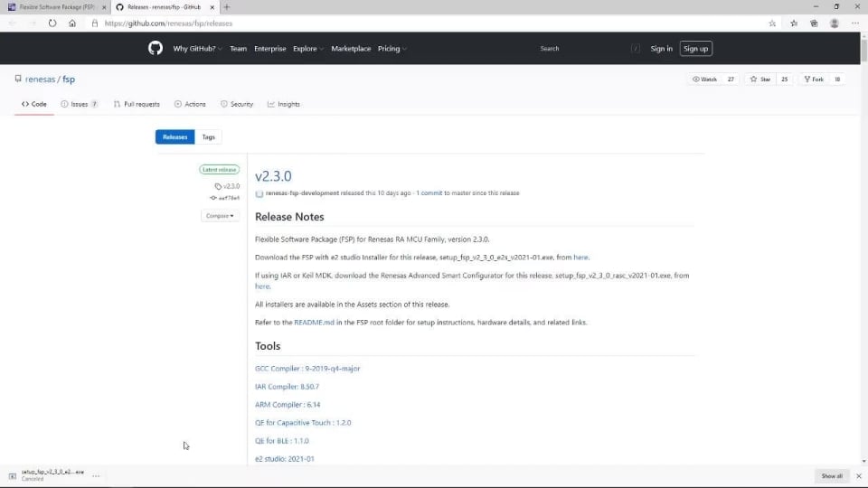Viewport: 868px width, 488px height.
Task: Click the user profile avatar icon
Action: pos(834,23)
